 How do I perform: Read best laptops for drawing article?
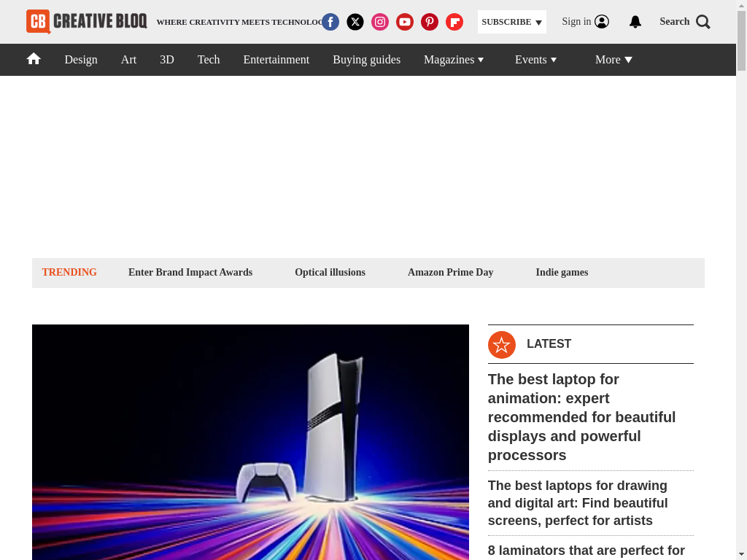click(578, 503)
